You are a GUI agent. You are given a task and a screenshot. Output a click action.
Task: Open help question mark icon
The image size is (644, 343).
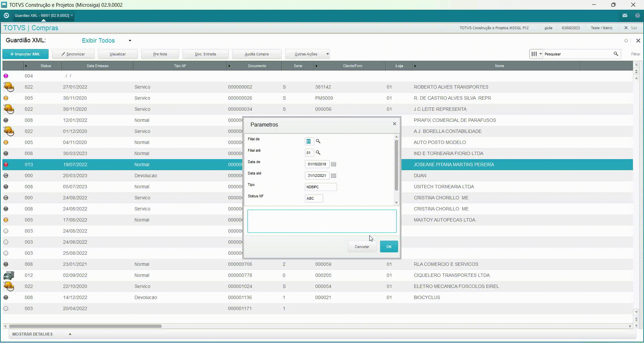(638, 15)
